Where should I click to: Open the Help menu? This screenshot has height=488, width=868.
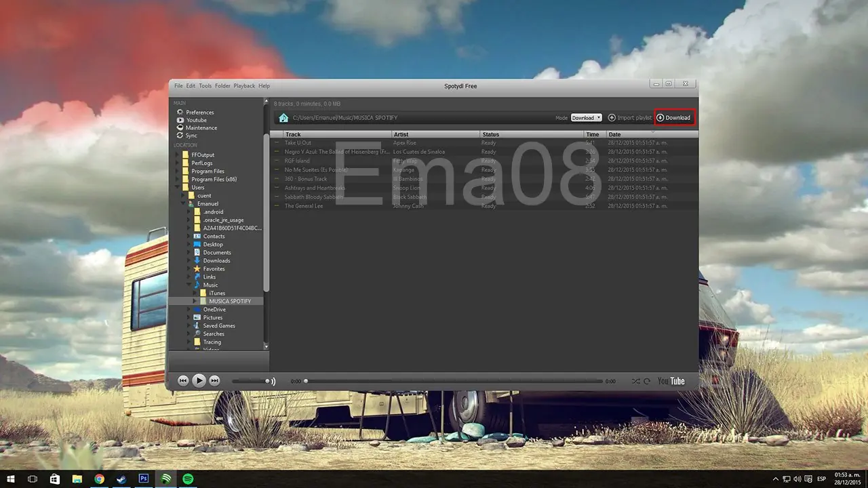(264, 86)
